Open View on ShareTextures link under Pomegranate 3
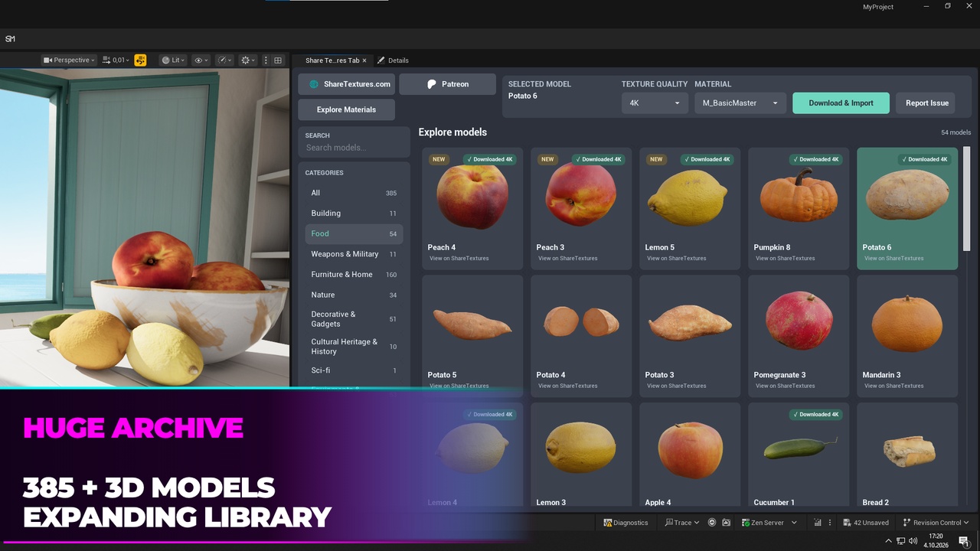The width and height of the screenshot is (980, 551). (x=786, y=386)
